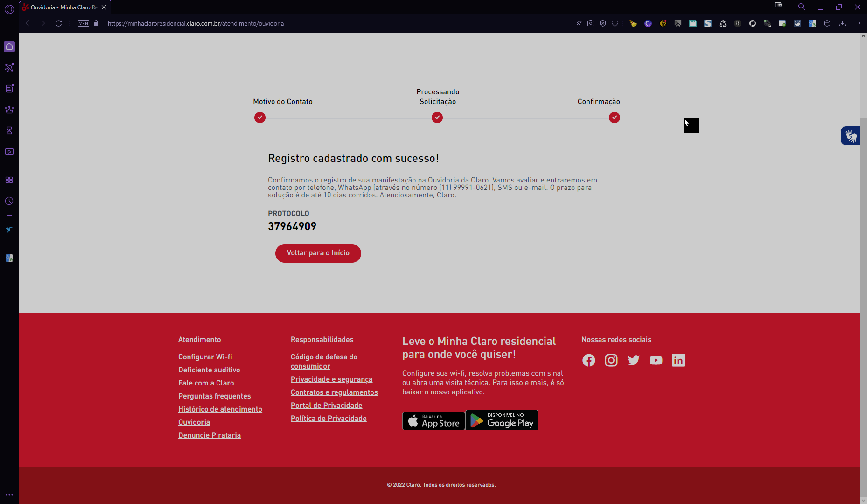
Task: Open the Contratos e regulamentos link
Action: coord(334,392)
